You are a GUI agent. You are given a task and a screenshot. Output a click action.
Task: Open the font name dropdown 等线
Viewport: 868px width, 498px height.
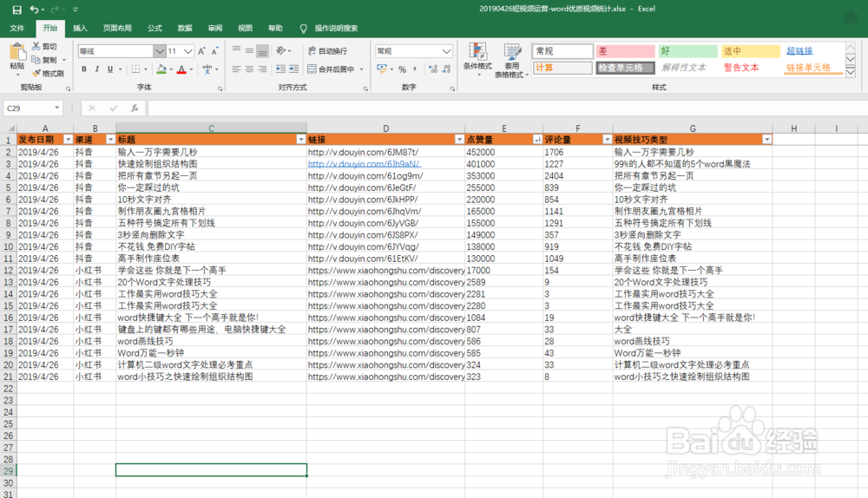pos(160,51)
